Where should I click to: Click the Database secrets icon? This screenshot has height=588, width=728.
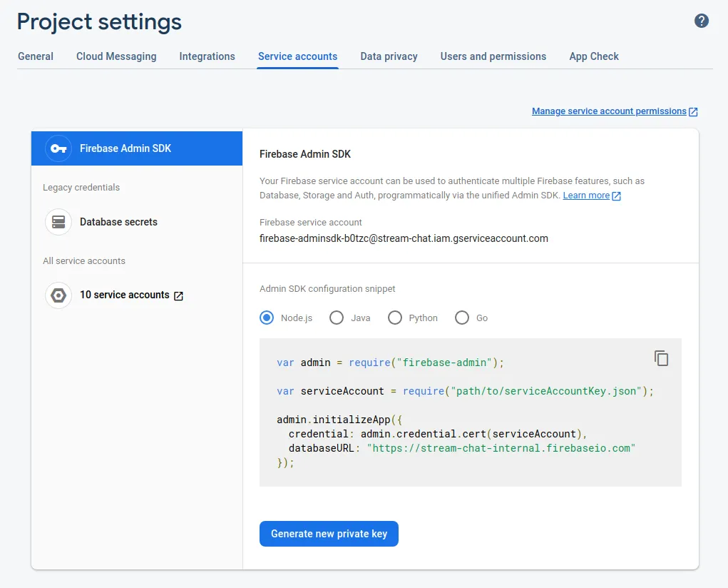[x=58, y=222]
